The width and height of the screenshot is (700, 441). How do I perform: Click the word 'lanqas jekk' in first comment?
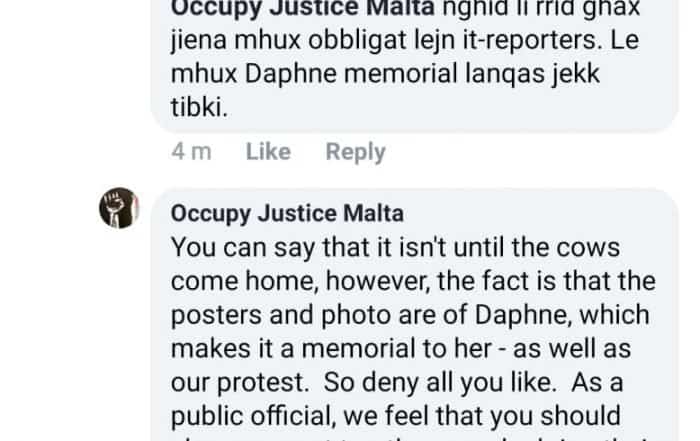coord(532,75)
